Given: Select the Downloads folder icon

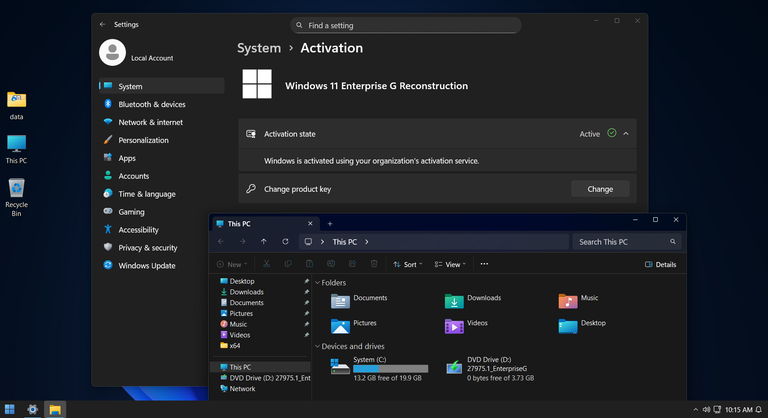Looking at the screenshot, I should 454,301.
